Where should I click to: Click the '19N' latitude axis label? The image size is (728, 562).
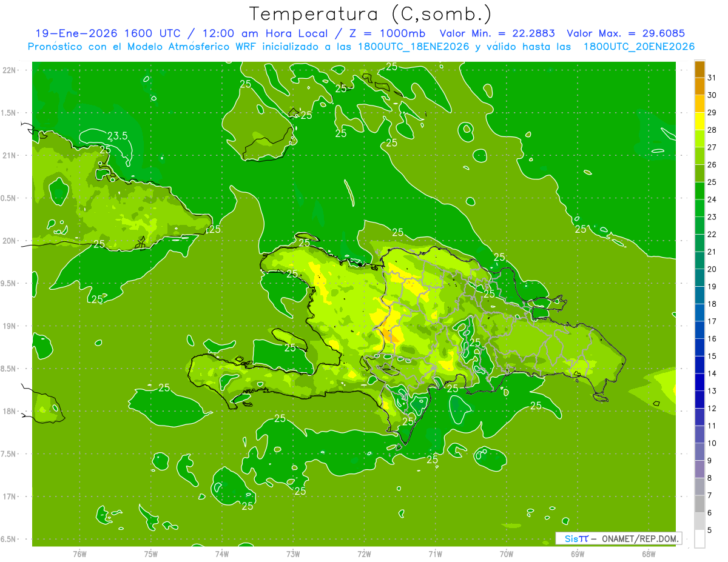pos(10,326)
